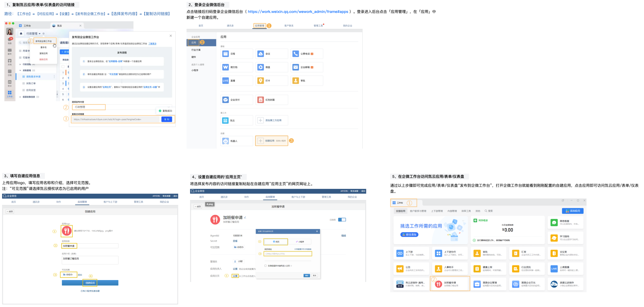Viewport: 644px width, 307px height.
Task: Collapse the 采购管理 tree group
Action: point(20,70)
